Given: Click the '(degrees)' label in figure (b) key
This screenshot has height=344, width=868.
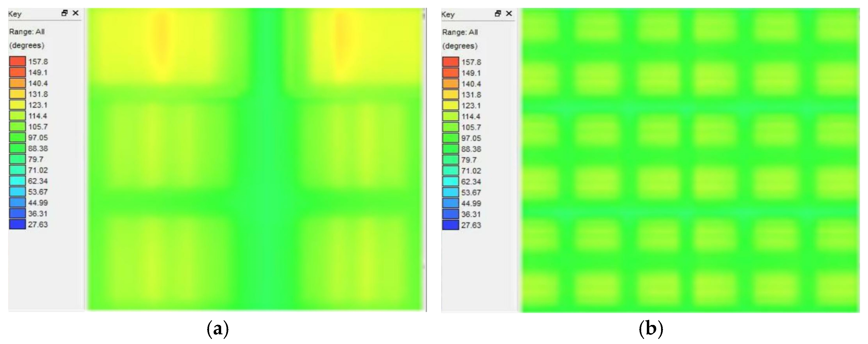Looking at the screenshot, I should [460, 46].
